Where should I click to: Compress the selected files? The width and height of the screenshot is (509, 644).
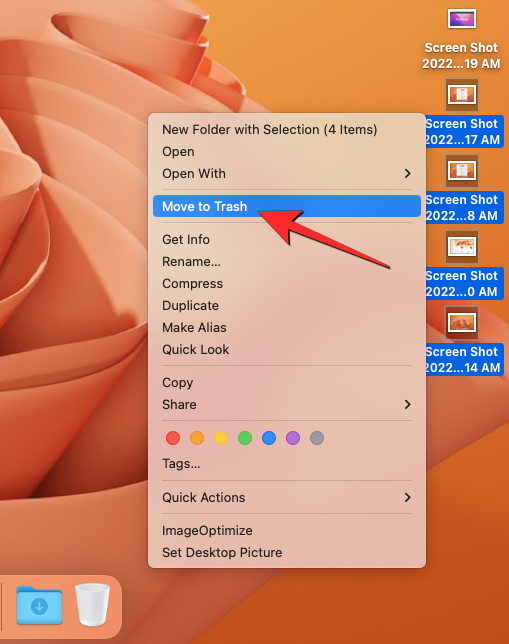287,283
